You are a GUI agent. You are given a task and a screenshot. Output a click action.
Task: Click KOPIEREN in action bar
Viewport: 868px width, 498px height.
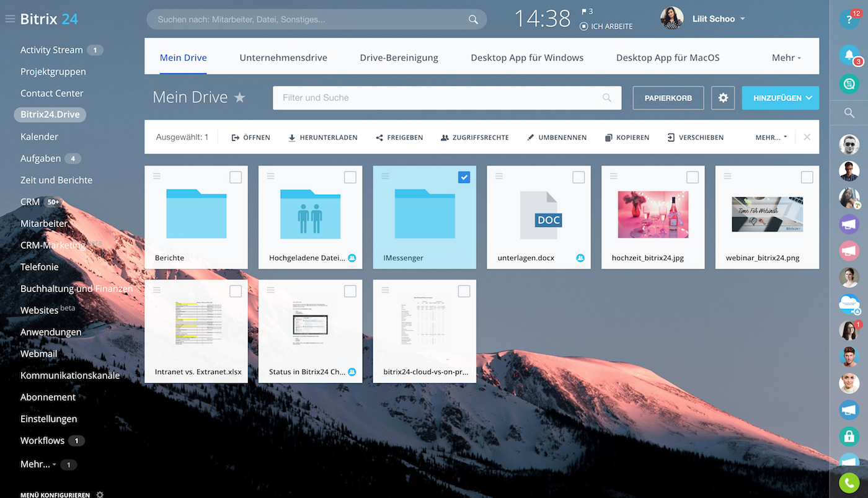click(x=627, y=137)
